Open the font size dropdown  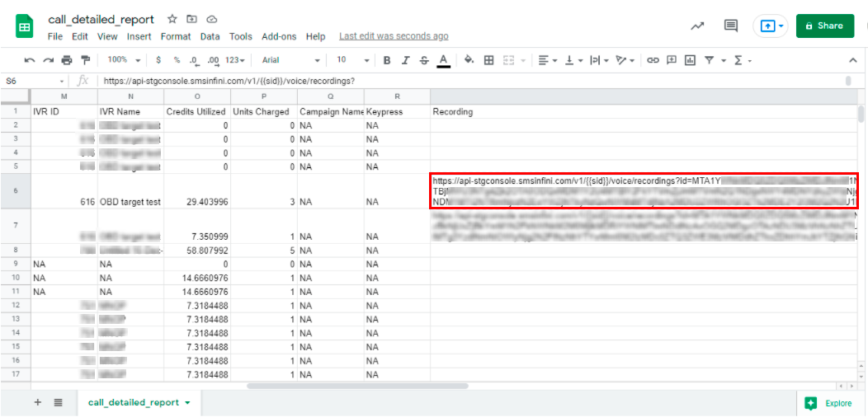click(352, 59)
